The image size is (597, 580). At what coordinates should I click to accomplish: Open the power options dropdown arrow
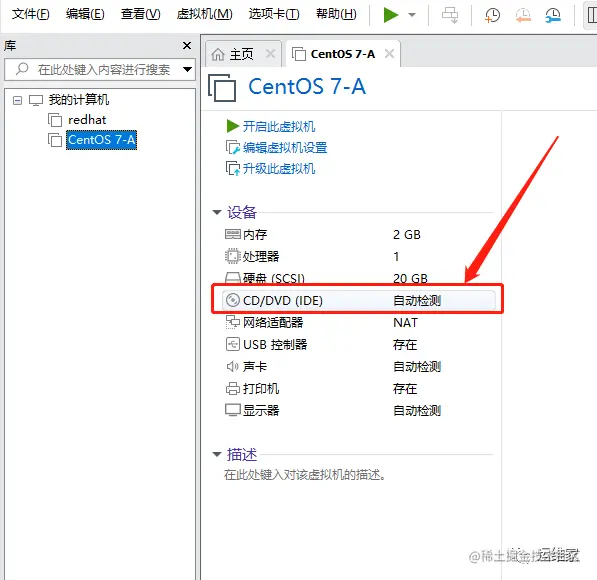(x=412, y=15)
